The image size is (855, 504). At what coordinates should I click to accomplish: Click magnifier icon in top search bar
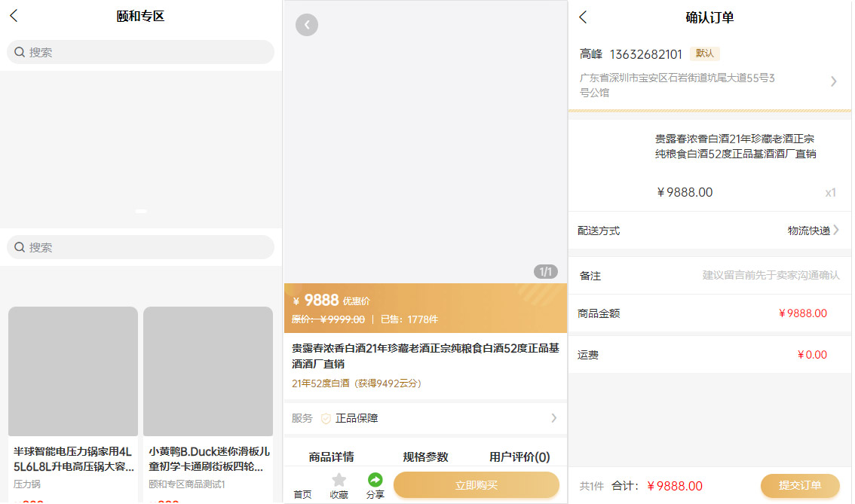click(x=20, y=53)
